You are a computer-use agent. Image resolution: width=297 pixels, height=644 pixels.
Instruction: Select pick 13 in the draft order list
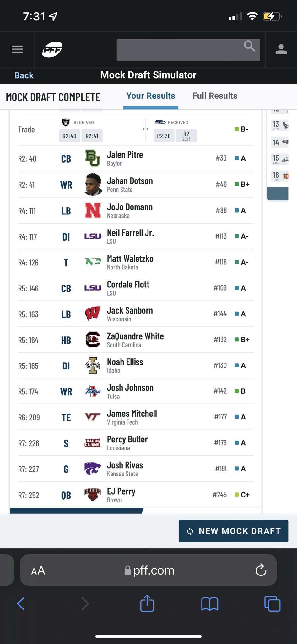[280, 125]
